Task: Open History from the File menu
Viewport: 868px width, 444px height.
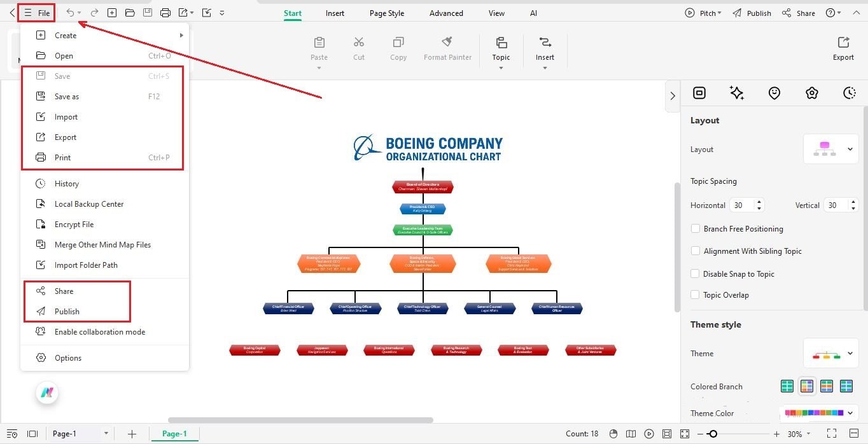Action: click(x=105, y=184)
